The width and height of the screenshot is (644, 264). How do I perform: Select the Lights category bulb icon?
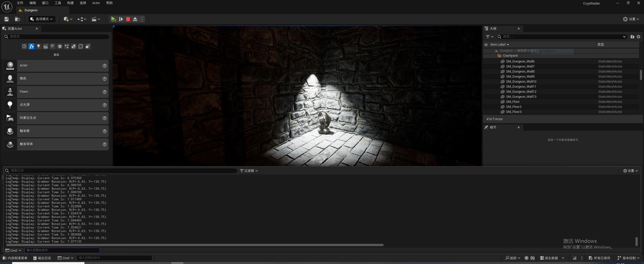tap(38, 46)
